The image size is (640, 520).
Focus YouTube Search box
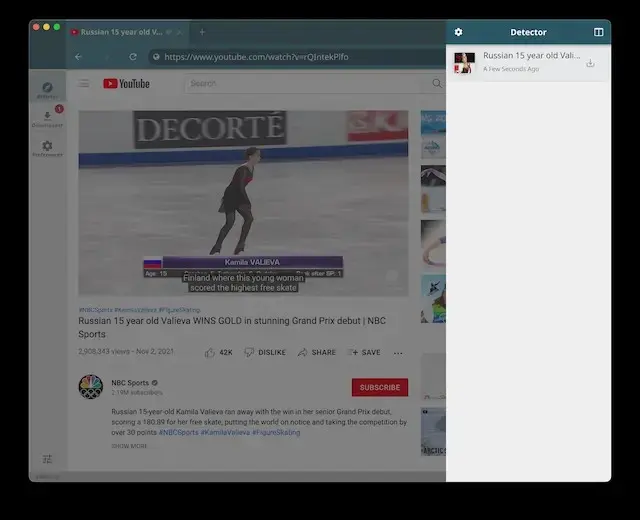[x=304, y=83]
